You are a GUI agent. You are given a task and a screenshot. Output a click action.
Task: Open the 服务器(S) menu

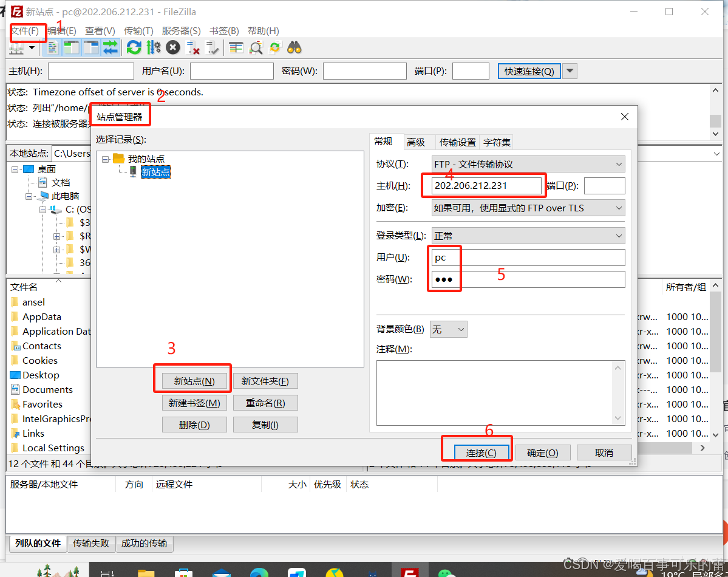pos(181,30)
